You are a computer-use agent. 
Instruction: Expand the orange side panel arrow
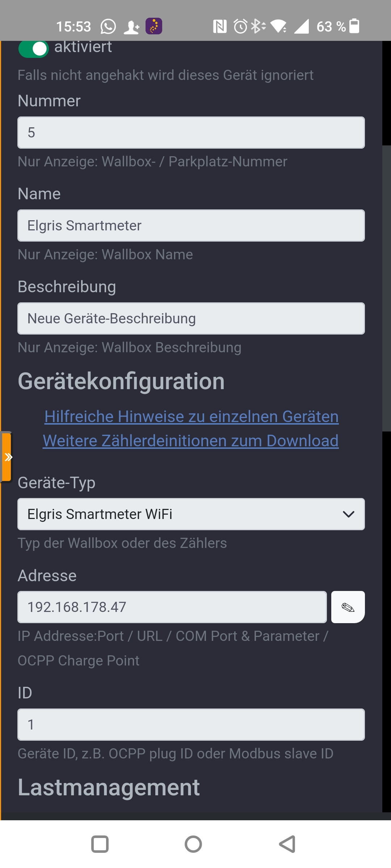[x=7, y=457]
